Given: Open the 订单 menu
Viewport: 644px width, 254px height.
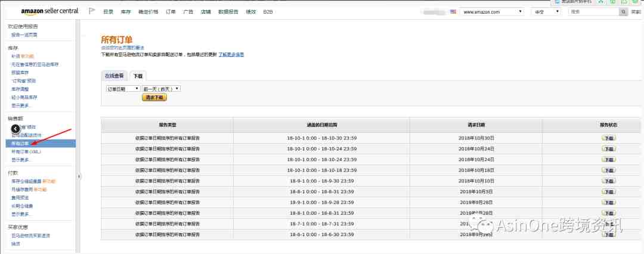Looking at the screenshot, I should pyautogui.click(x=171, y=12).
